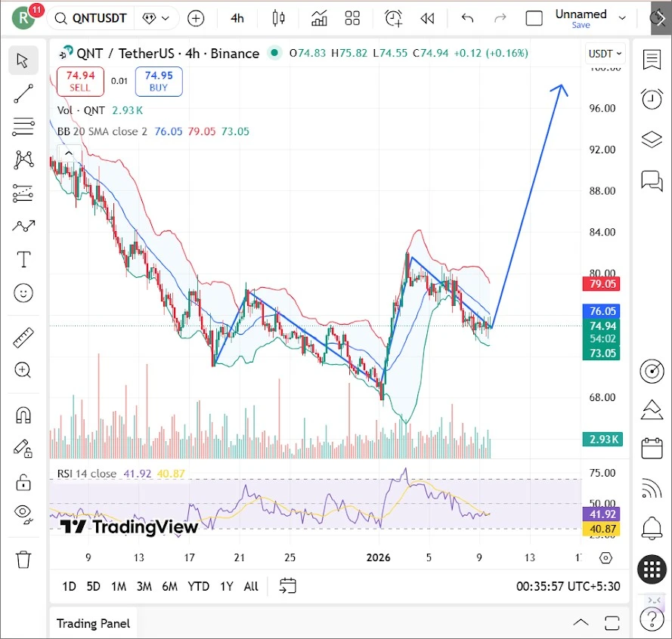
Task: Switch to the 1D range tab
Action: click(x=69, y=586)
